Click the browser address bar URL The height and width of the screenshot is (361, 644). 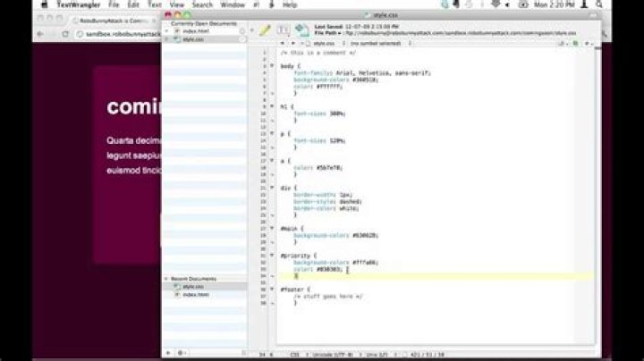123,34
